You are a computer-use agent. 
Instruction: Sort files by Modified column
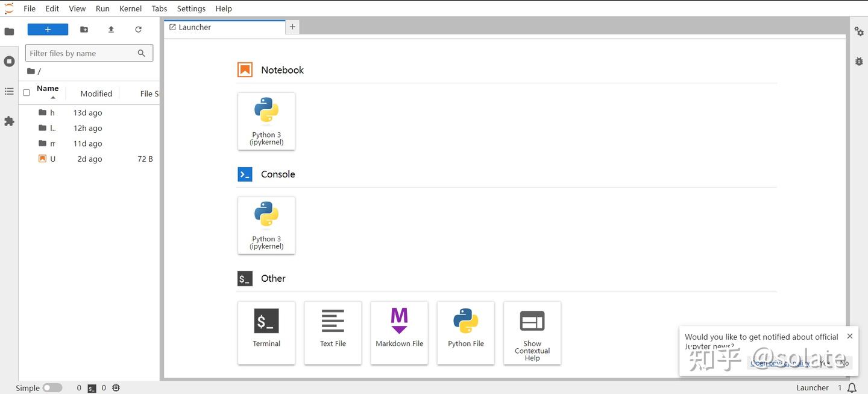point(96,94)
